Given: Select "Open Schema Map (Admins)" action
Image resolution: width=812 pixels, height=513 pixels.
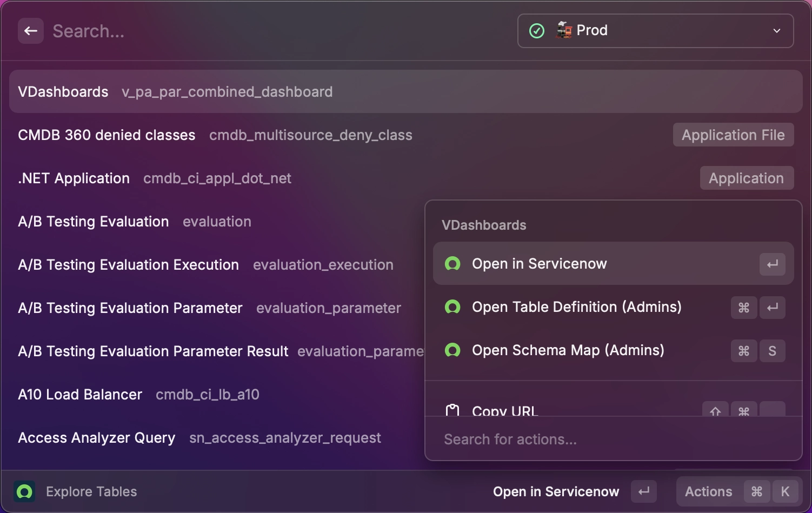Looking at the screenshot, I should (568, 350).
